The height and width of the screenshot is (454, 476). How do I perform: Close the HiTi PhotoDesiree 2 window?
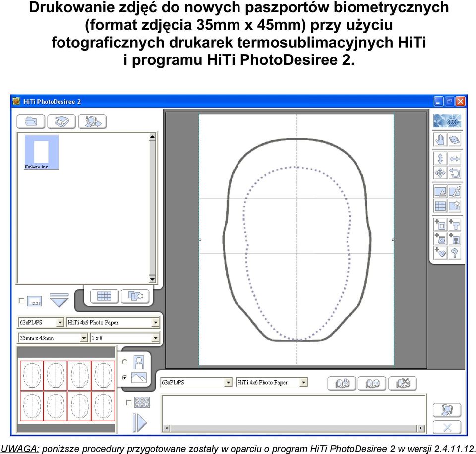[461, 102]
